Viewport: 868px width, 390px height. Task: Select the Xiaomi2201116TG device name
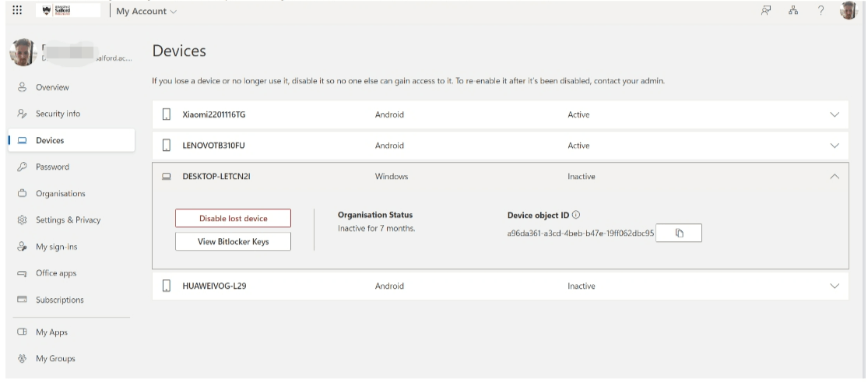click(214, 115)
